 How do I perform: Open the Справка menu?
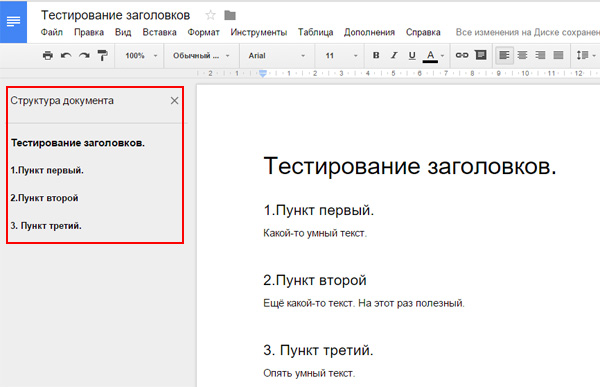(423, 33)
